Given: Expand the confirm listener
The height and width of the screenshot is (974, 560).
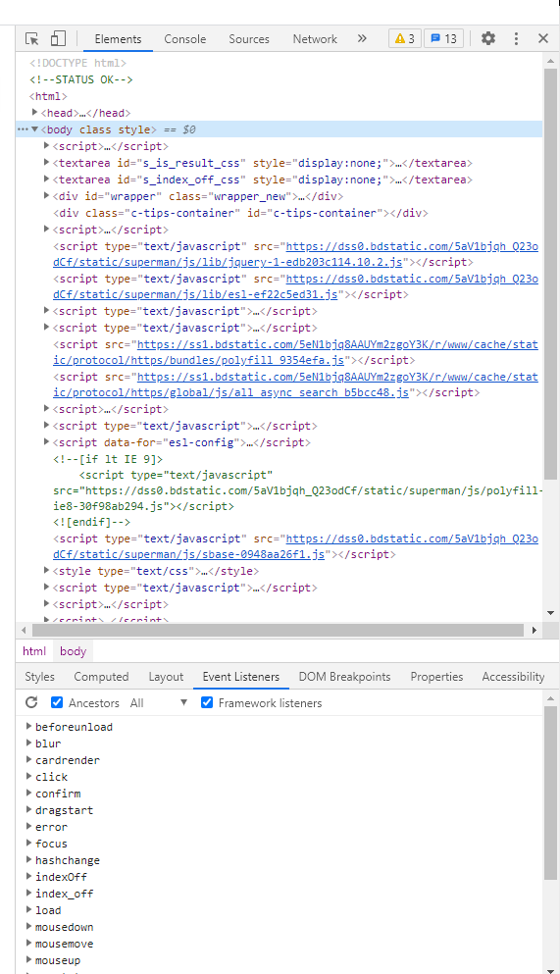Looking at the screenshot, I should click(x=28, y=794).
